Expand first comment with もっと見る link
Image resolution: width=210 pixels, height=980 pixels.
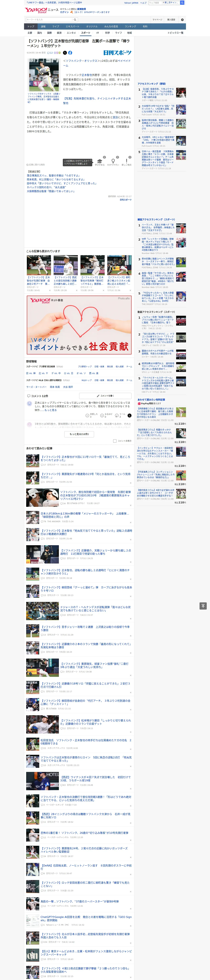point(50,410)
